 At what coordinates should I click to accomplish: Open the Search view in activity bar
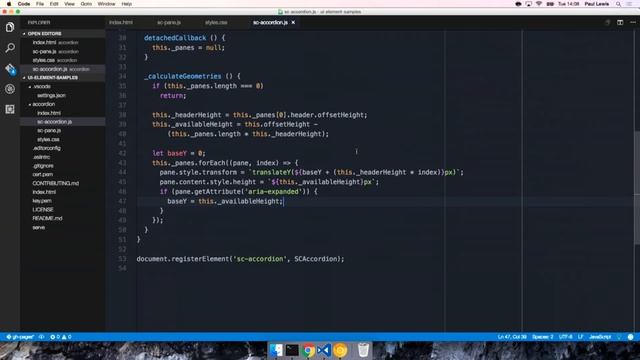(x=10, y=48)
